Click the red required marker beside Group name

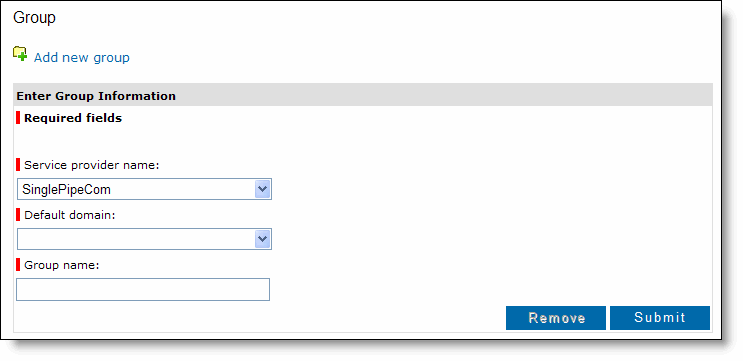click(x=18, y=265)
